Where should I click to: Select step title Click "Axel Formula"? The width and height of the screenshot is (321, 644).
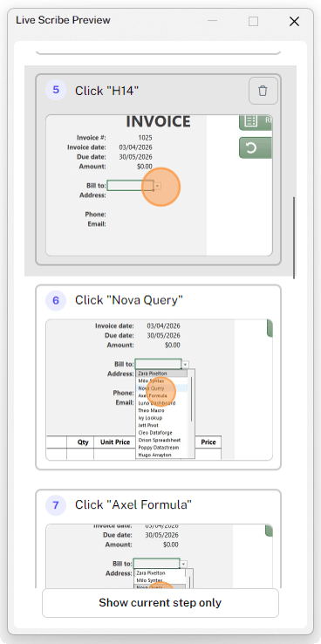(x=133, y=504)
